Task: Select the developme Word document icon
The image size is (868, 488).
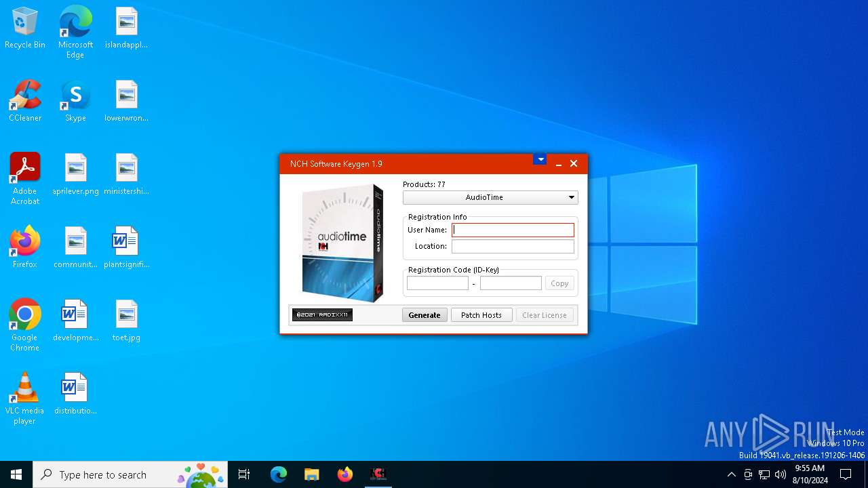Action: pos(75,321)
